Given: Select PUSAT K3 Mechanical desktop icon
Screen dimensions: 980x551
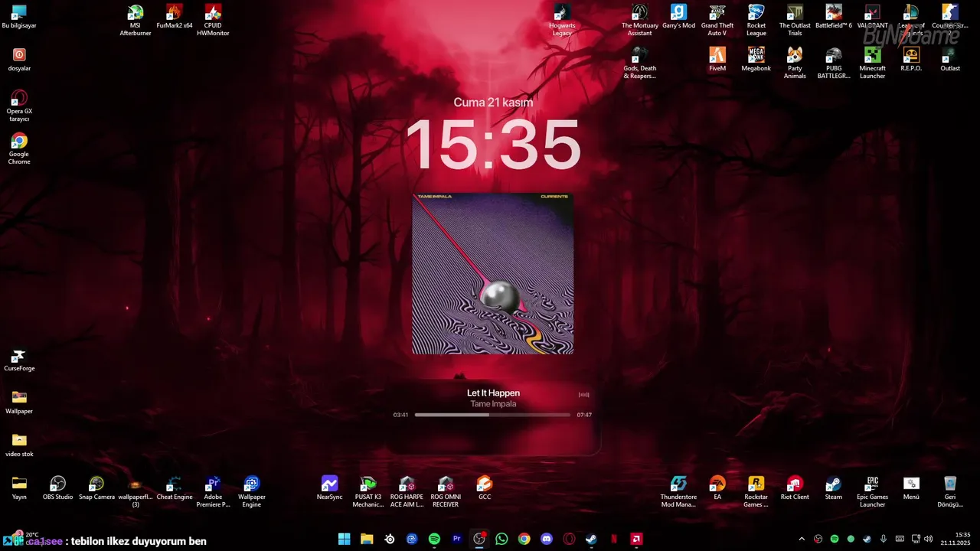Looking at the screenshot, I should (x=368, y=491).
